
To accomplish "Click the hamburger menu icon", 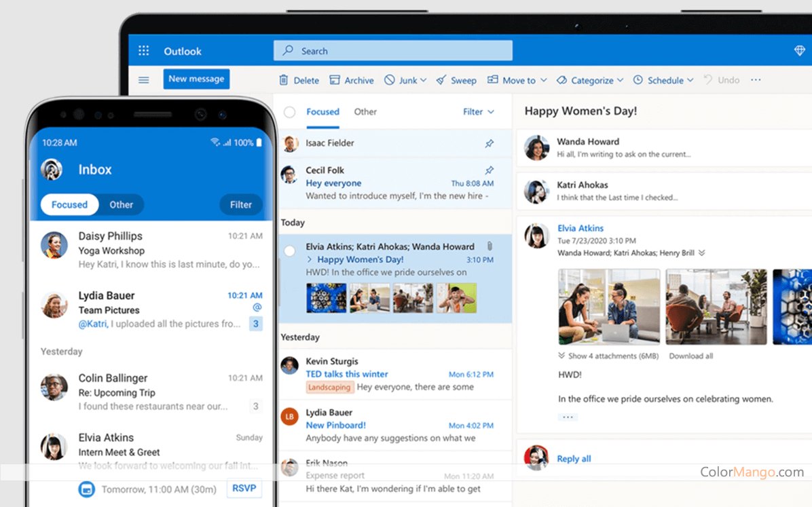I will pos(143,80).
